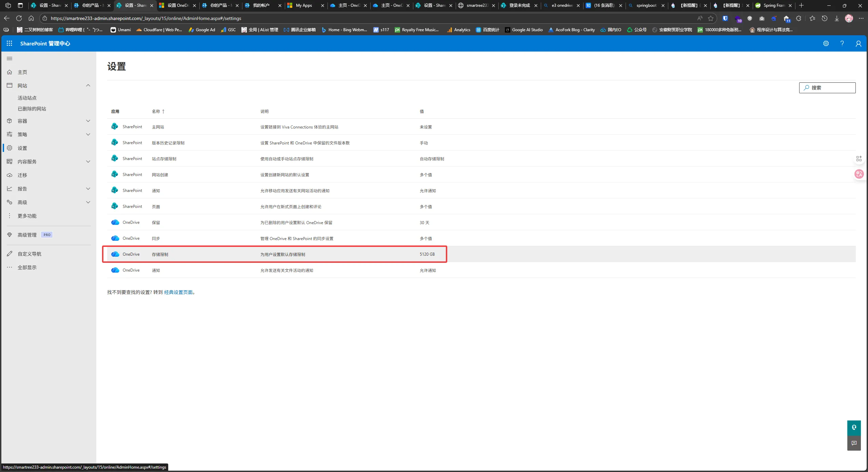Sort by the 名称 column header
868x472 pixels.
(x=156, y=112)
